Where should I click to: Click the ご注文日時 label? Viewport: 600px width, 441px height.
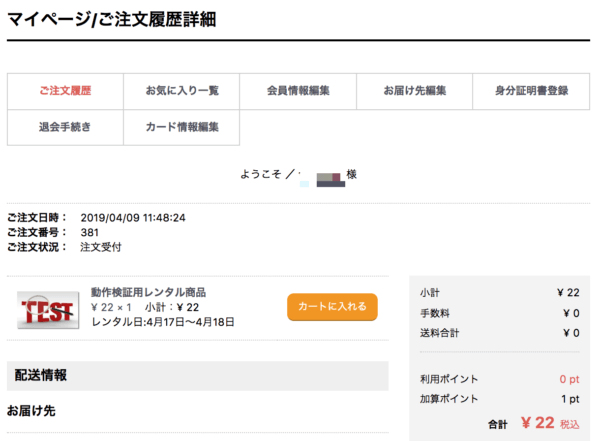click(37, 218)
